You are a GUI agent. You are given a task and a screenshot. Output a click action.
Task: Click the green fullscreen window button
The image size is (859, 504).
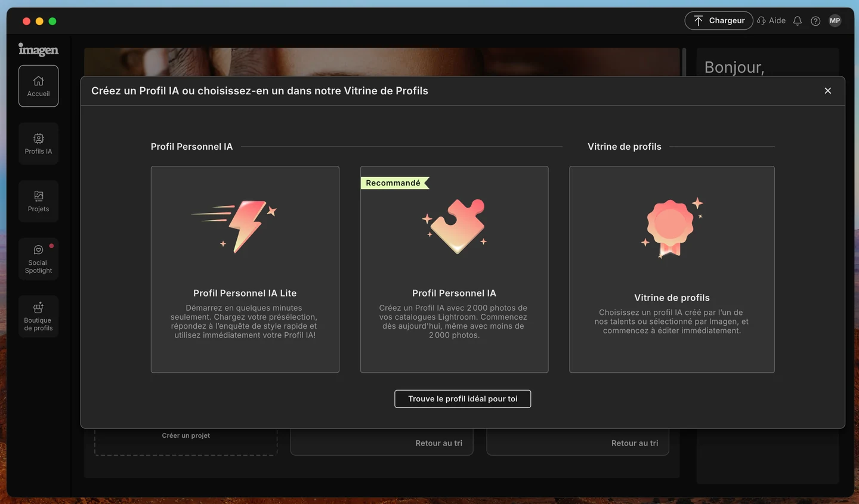click(x=52, y=21)
